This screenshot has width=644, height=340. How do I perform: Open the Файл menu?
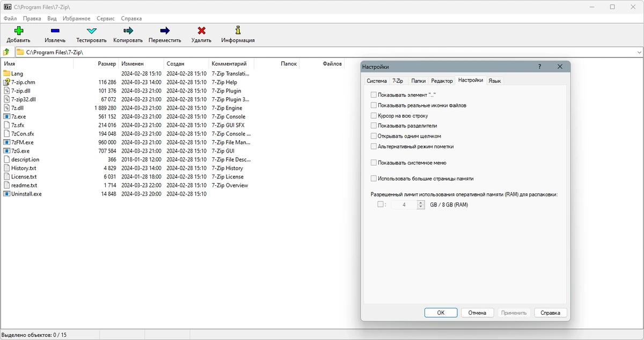10,18
